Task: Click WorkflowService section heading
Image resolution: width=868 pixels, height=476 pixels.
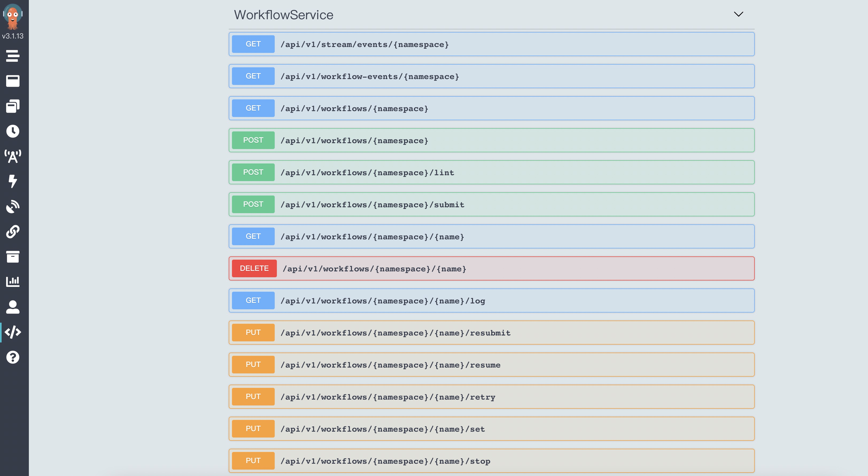Action: [283, 15]
